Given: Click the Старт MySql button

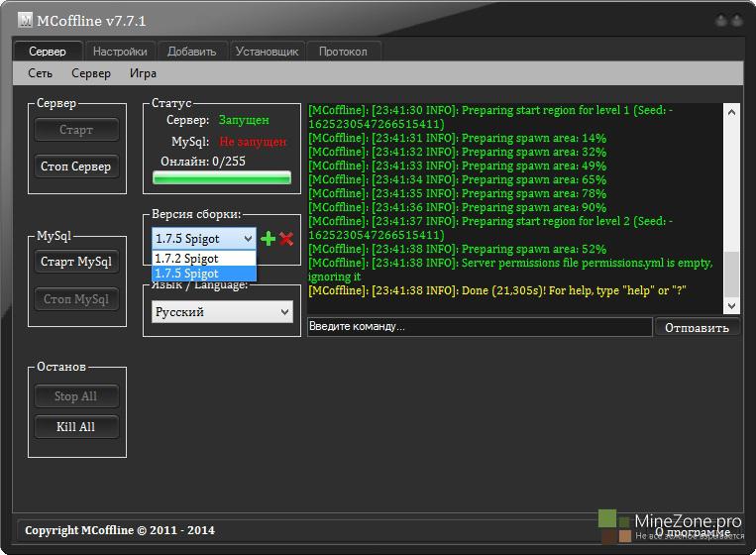Looking at the screenshot, I should [76, 263].
